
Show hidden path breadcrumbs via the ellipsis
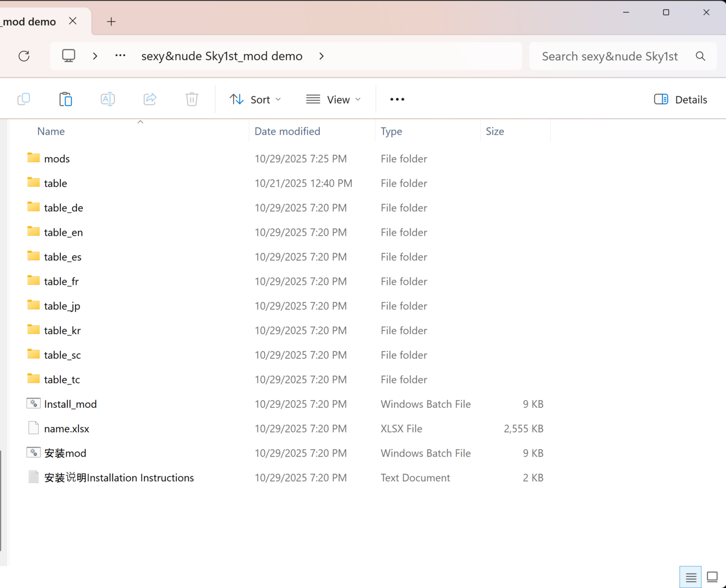point(120,56)
